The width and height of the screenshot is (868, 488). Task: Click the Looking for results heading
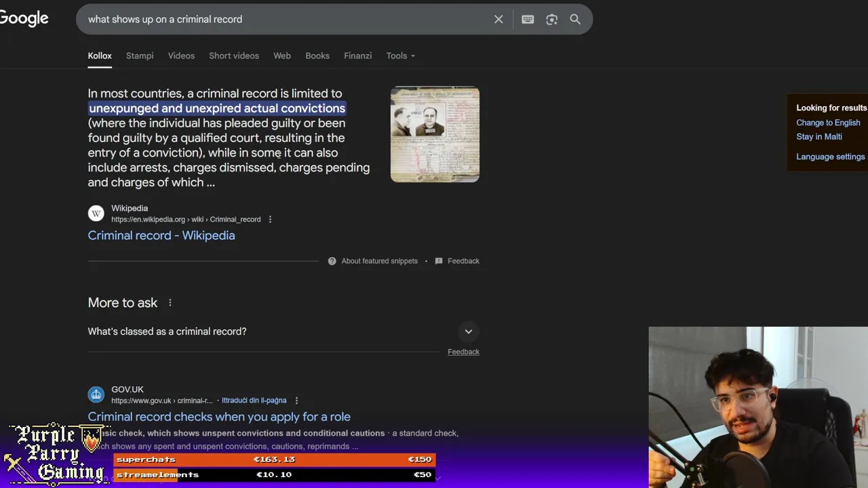[x=831, y=108]
